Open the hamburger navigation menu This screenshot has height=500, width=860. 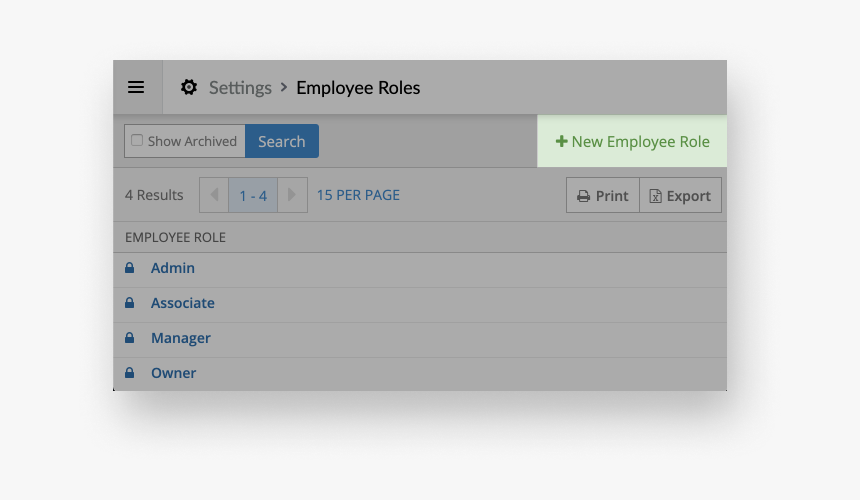(136, 87)
